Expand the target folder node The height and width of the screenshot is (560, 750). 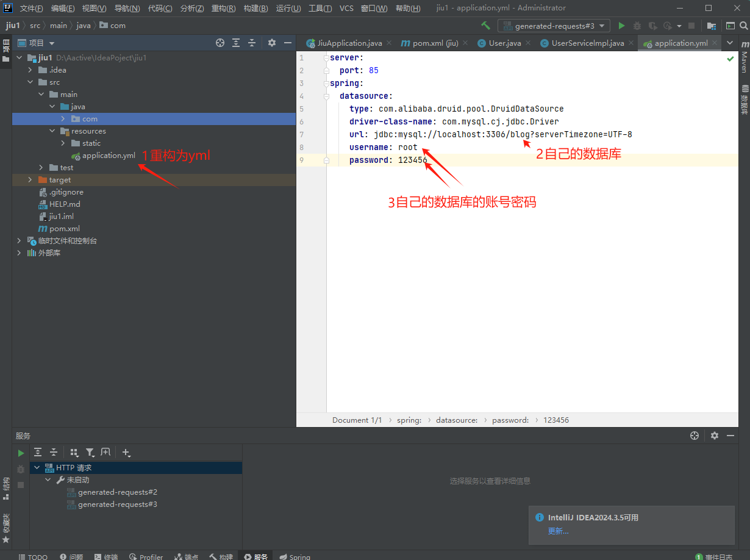(30, 179)
